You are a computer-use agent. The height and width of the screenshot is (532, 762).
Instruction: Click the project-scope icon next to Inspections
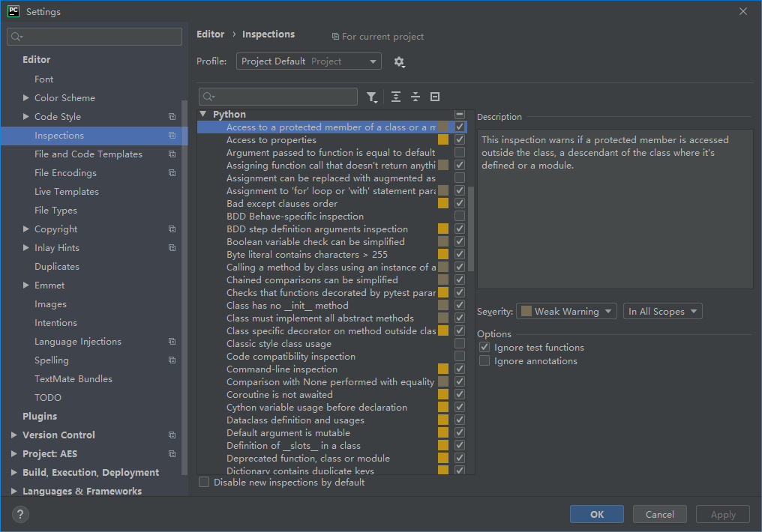click(x=172, y=136)
